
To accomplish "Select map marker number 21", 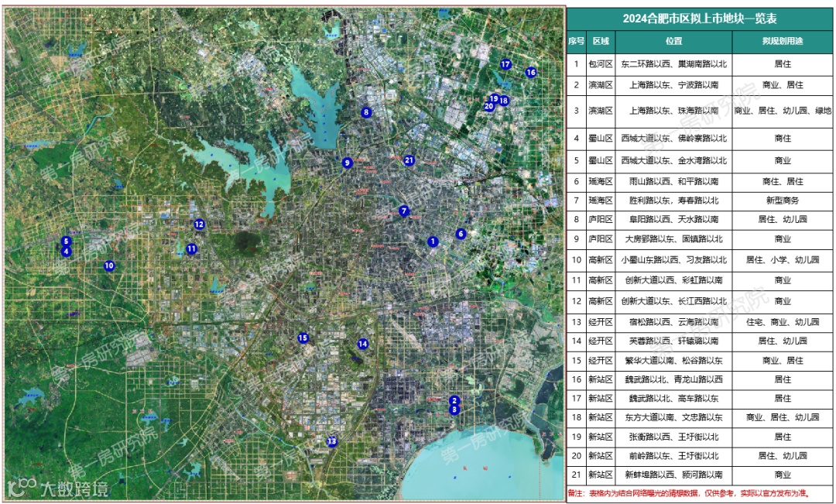I will click(409, 160).
